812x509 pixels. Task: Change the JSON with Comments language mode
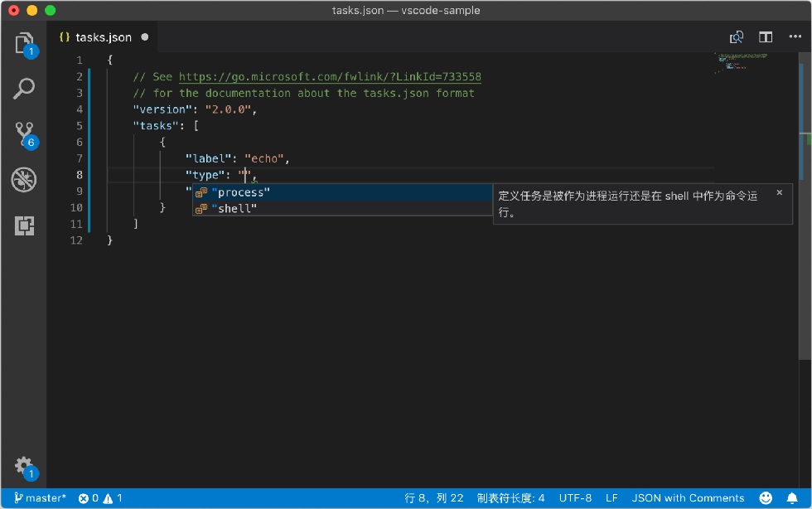pyautogui.click(x=688, y=498)
